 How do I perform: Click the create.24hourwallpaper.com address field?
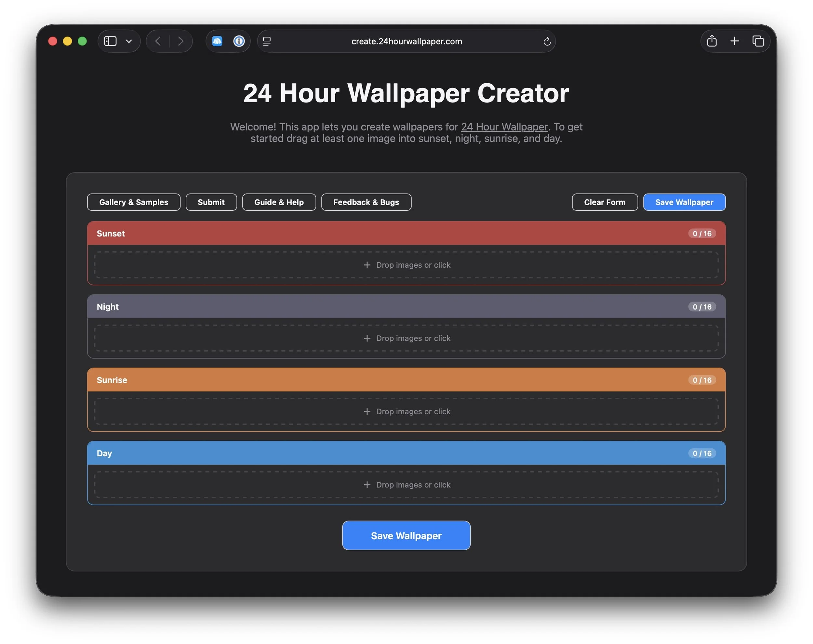(x=406, y=41)
